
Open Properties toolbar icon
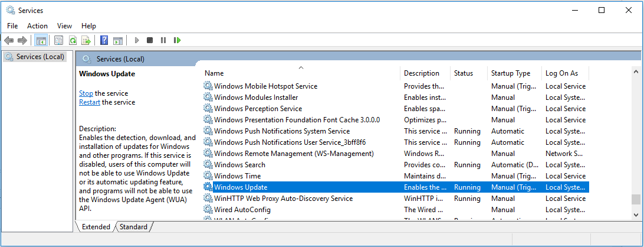pyautogui.click(x=59, y=40)
